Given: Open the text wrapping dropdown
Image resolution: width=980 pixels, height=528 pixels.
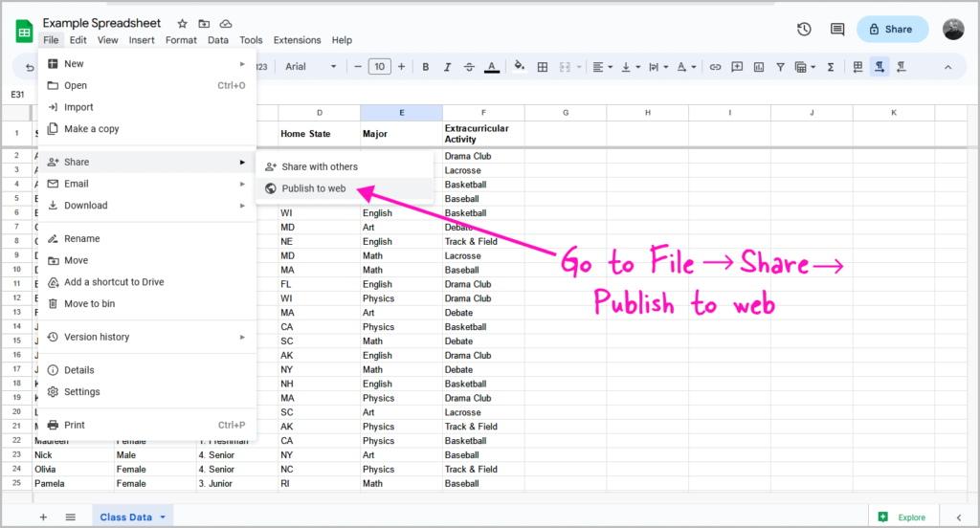Looking at the screenshot, I should click(x=658, y=67).
